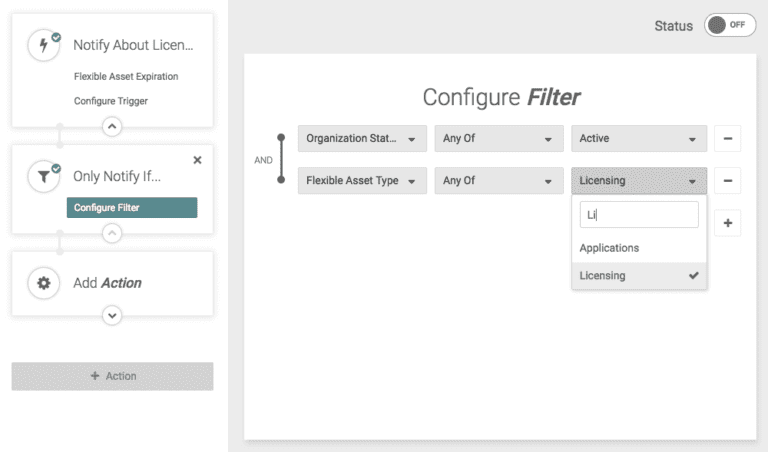Screen dimensions: 768x452
Task: Click the gear icon beside Add Action
Action: point(44,283)
